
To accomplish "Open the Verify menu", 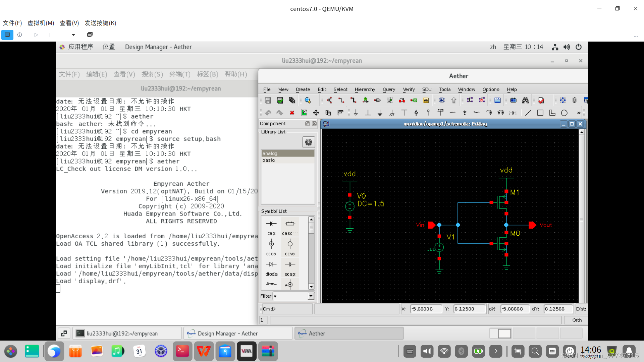I will click(x=409, y=89).
